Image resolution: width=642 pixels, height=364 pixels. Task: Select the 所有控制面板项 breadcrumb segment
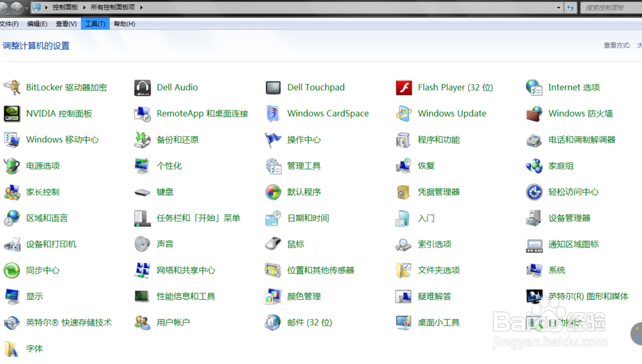pos(112,7)
